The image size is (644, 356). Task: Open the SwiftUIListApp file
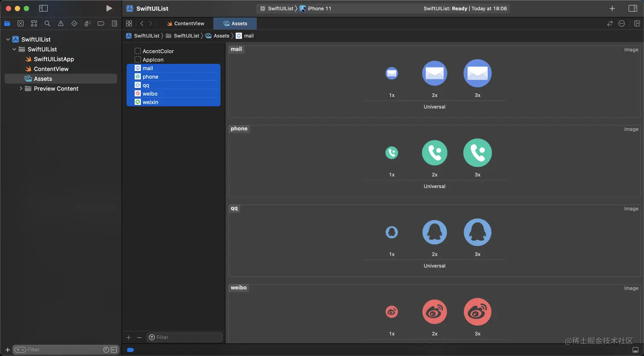tap(54, 59)
